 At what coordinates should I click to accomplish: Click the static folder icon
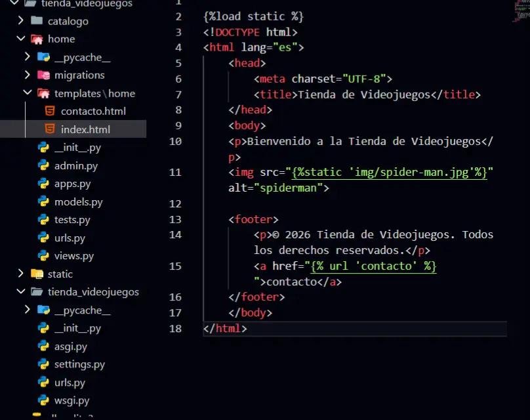pyautogui.click(x=37, y=274)
